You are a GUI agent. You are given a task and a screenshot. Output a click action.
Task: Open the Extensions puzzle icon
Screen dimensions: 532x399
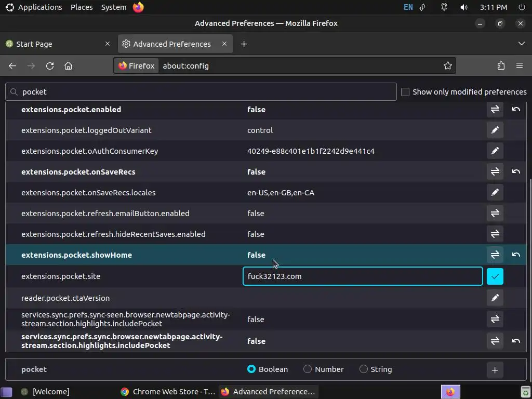click(x=501, y=66)
